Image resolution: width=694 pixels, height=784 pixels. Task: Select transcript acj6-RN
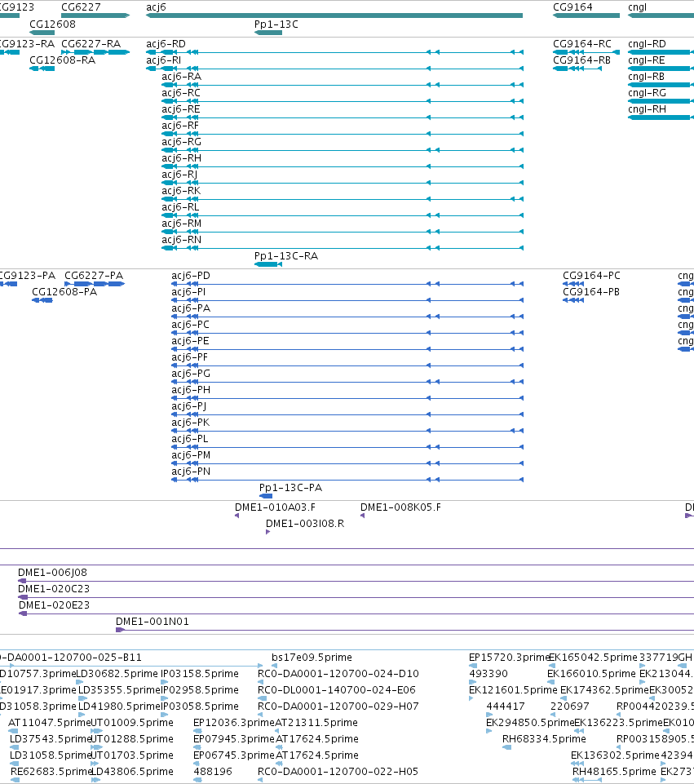181,240
